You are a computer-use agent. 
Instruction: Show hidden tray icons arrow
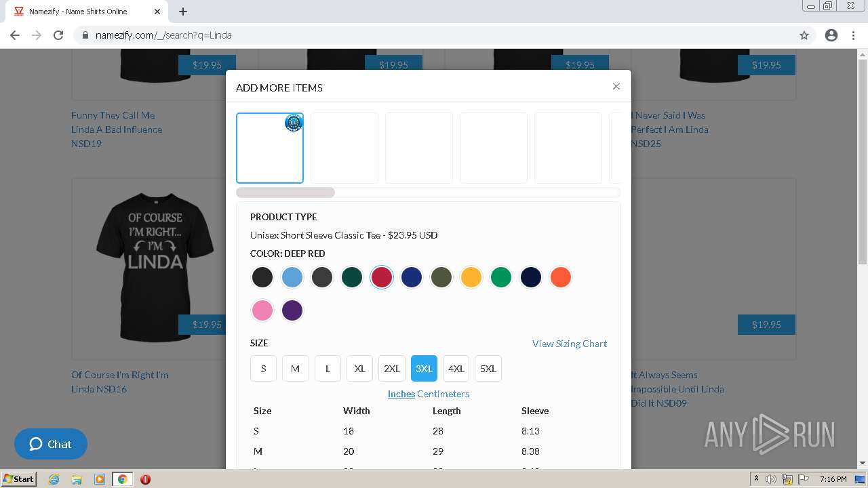click(756, 479)
